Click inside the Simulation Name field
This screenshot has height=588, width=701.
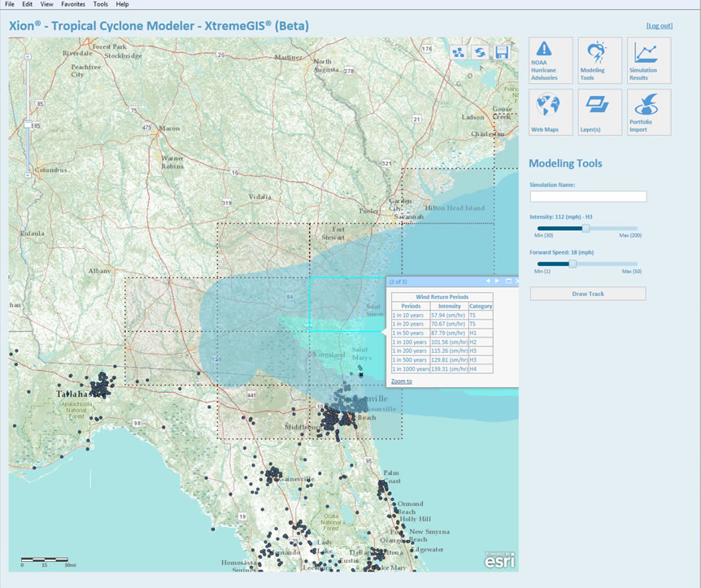pyautogui.click(x=587, y=196)
